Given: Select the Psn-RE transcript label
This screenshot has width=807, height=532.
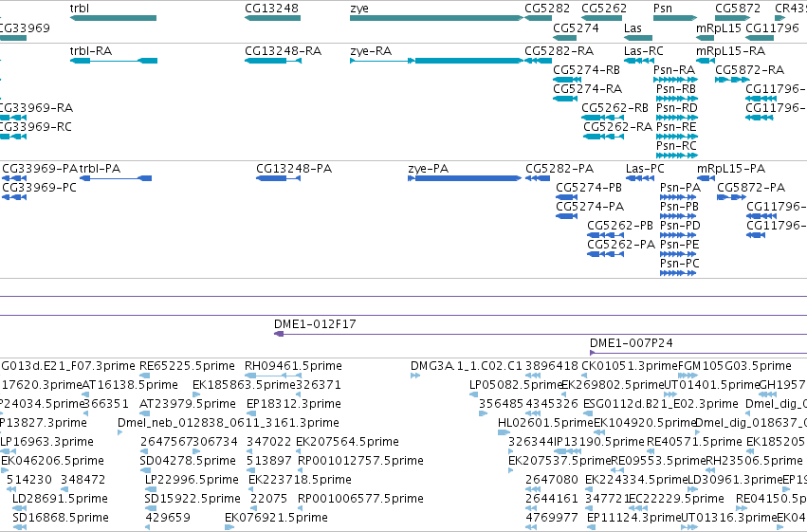Looking at the screenshot, I should (x=676, y=127).
